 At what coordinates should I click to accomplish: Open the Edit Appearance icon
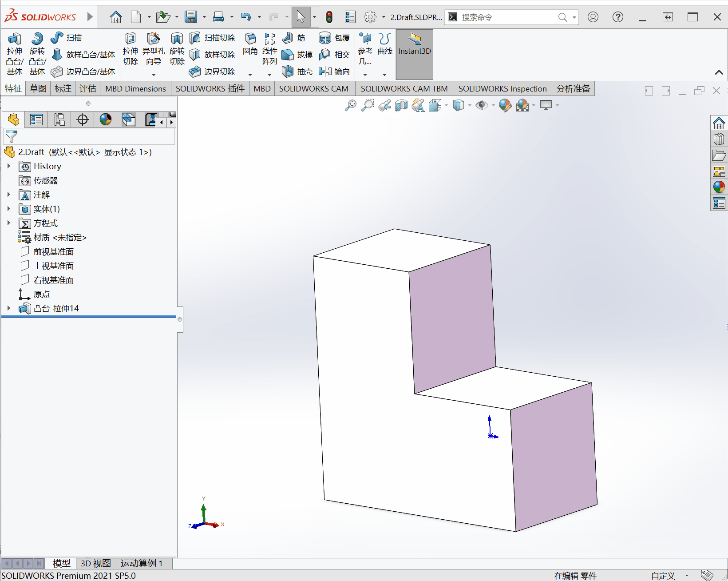505,105
